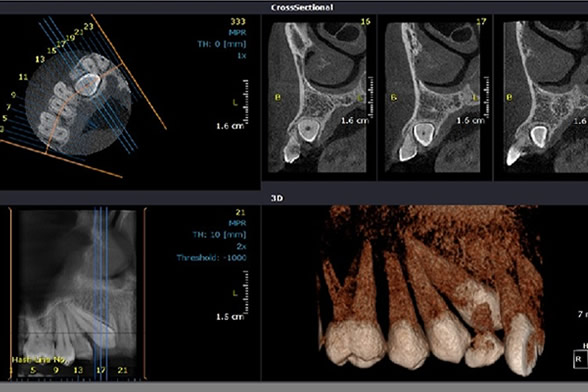Click the panoramic reconstruction image
The image size is (588, 392).
(77, 294)
